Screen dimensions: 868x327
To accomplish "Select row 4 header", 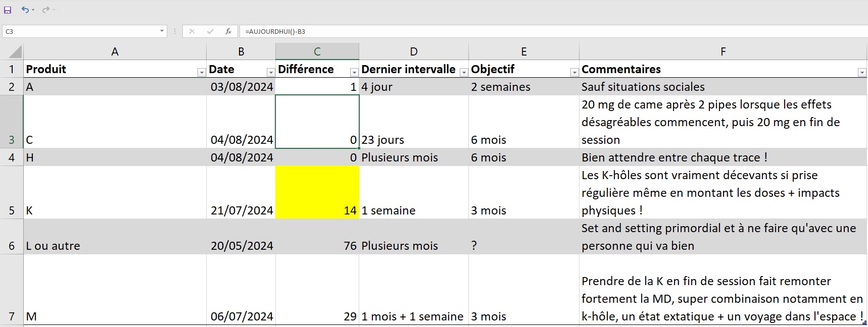I will point(12,157).
